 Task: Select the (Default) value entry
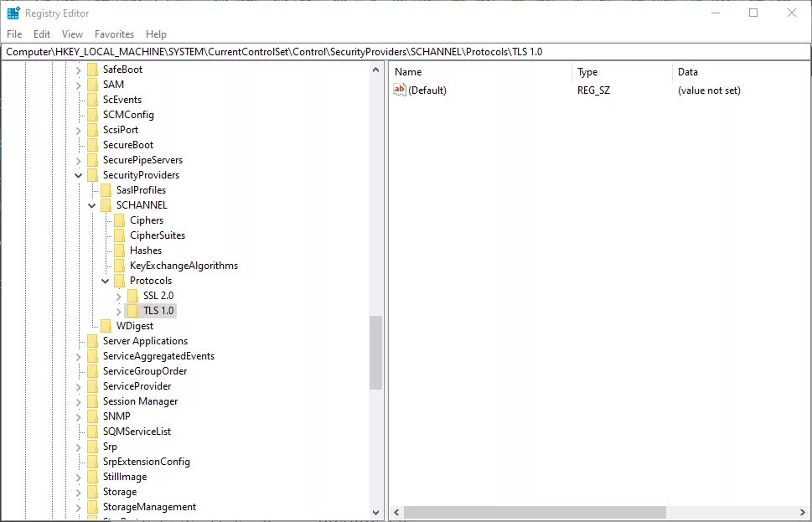[427, 90]
